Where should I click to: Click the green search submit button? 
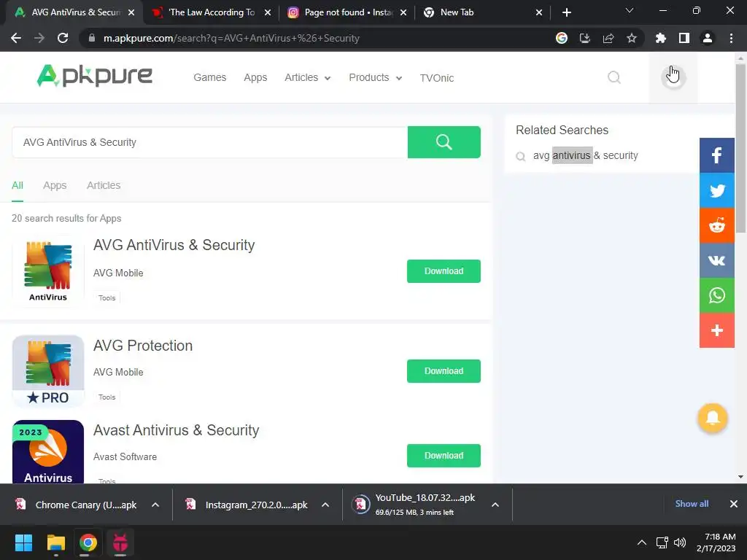tap(444, 142)
